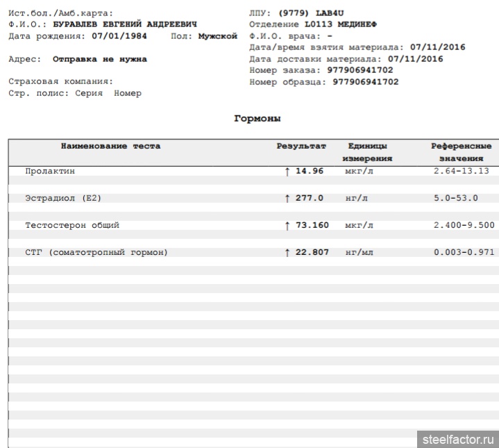Click the Результат column header

[x=301, y=146]
